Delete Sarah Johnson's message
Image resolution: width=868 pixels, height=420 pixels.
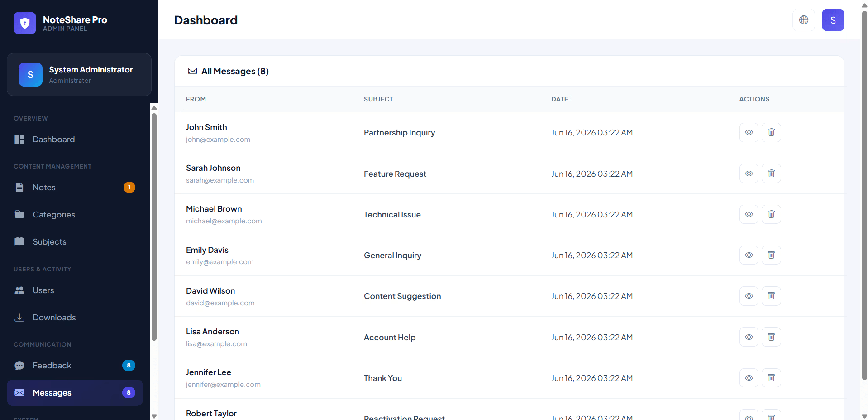click(x=772, y=174)
